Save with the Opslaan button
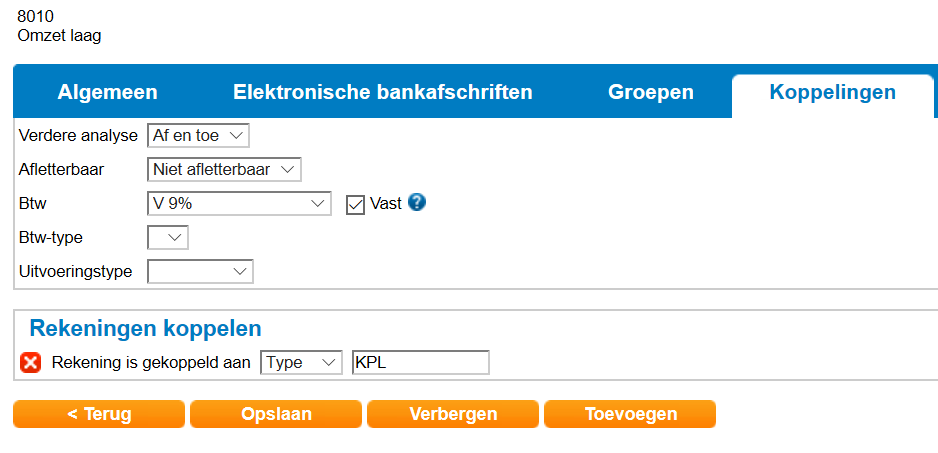 click(276, 414)
